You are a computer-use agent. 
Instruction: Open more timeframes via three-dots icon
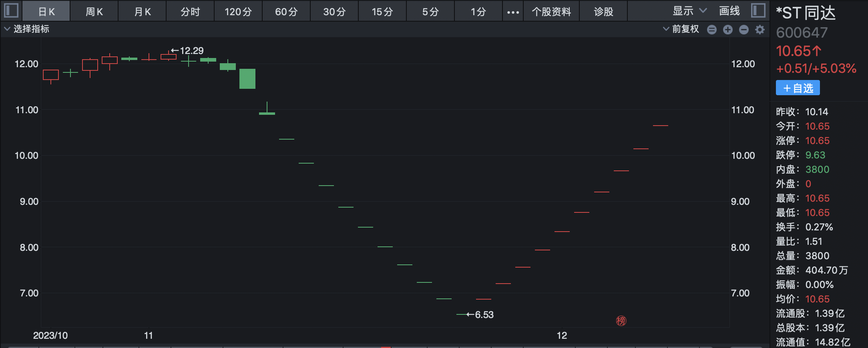tap(513, 12)
